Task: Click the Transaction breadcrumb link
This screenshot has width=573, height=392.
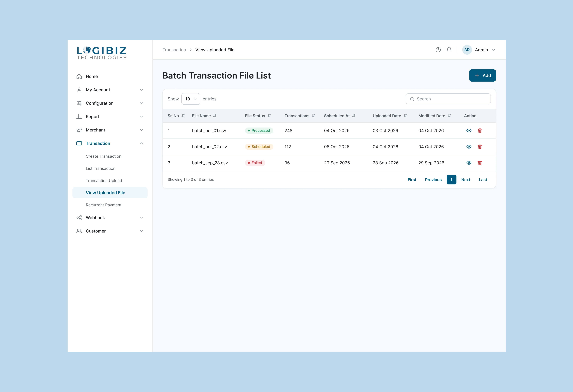Action: (x=174, y=50)
